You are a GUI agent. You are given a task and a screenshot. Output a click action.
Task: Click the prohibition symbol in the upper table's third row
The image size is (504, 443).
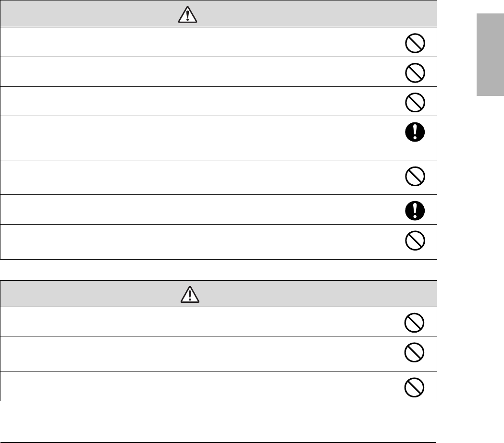[414, 102]
